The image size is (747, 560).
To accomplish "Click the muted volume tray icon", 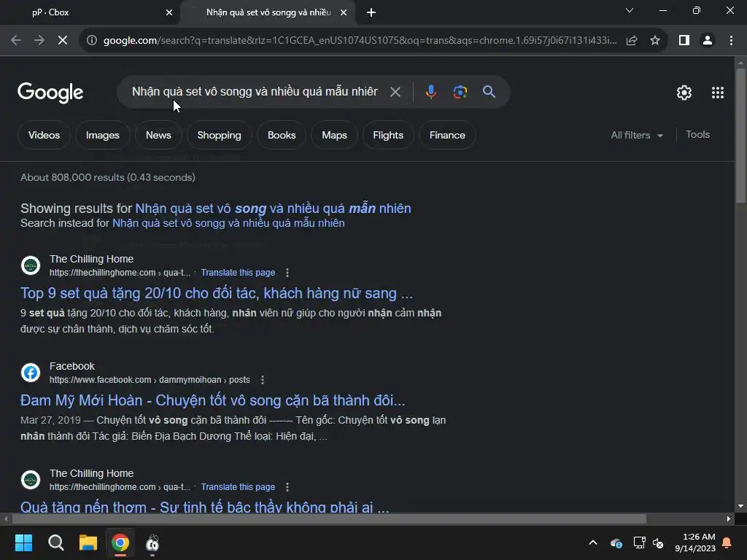I will coord(659,542).
